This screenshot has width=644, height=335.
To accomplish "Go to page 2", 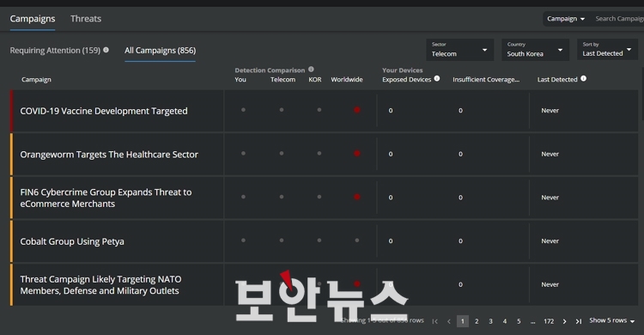I will 477,321.
